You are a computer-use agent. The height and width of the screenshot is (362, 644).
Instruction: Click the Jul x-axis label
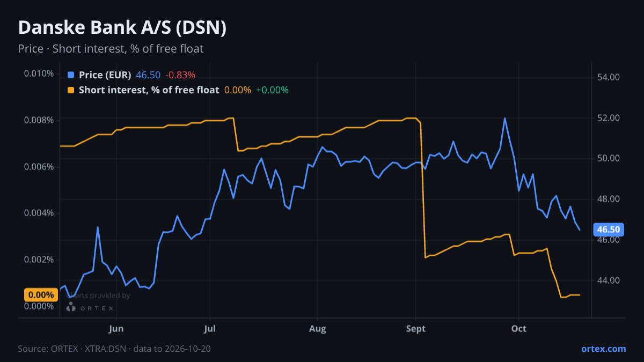point(210,328)
